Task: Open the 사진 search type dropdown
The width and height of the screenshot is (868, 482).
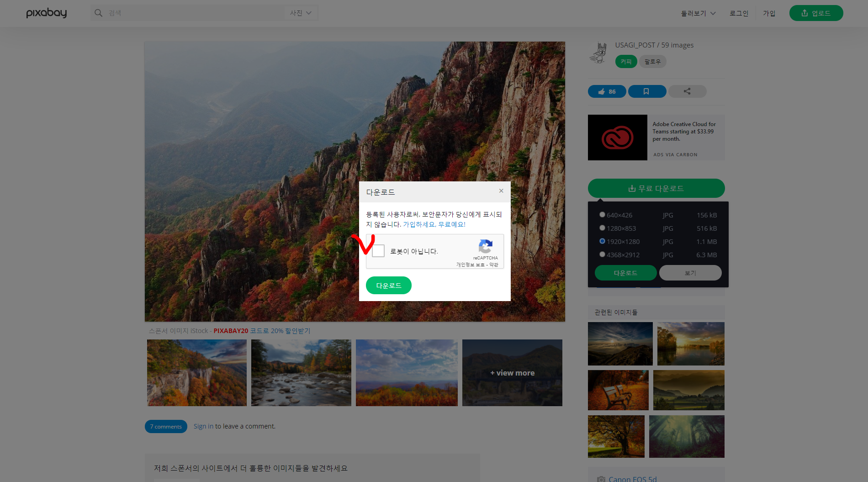Action: point(301,13)
